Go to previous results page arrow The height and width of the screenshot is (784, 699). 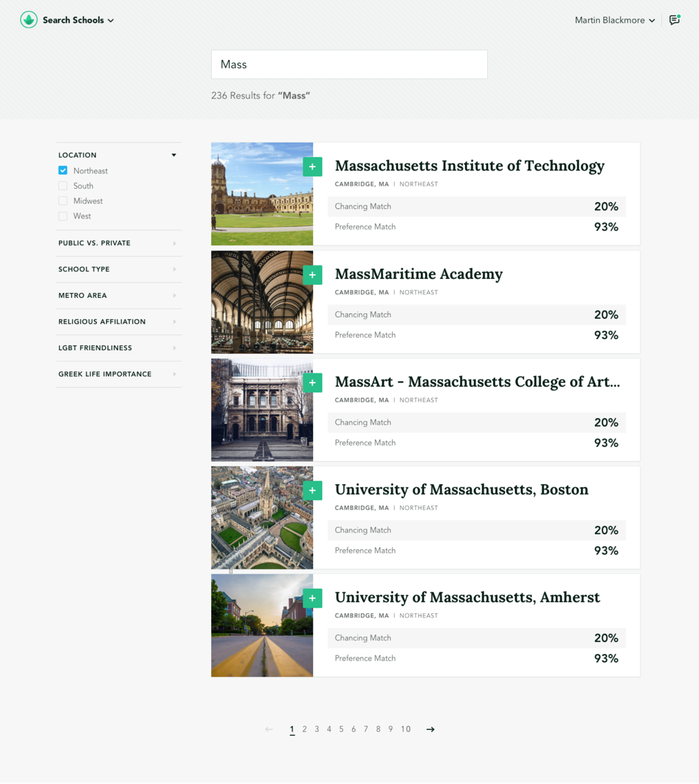tap(269, 729)
